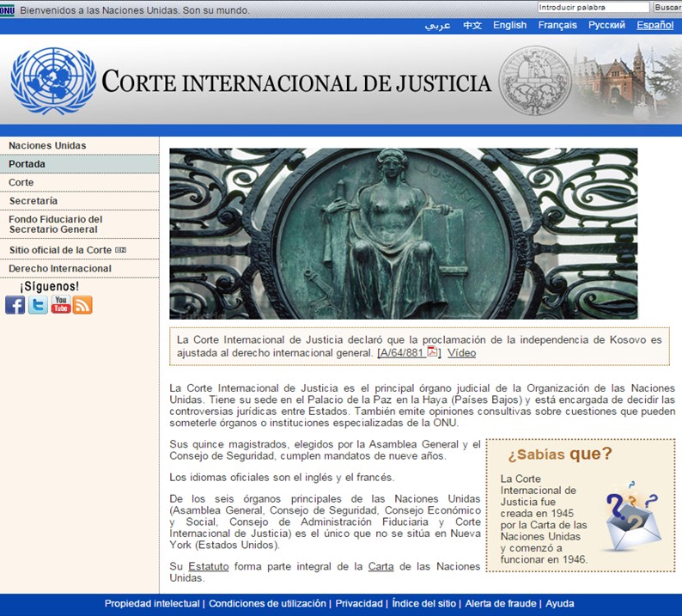Click the Buscar search button
The height and width of the screenshot is (616, 682).
(x=667, y=8)
